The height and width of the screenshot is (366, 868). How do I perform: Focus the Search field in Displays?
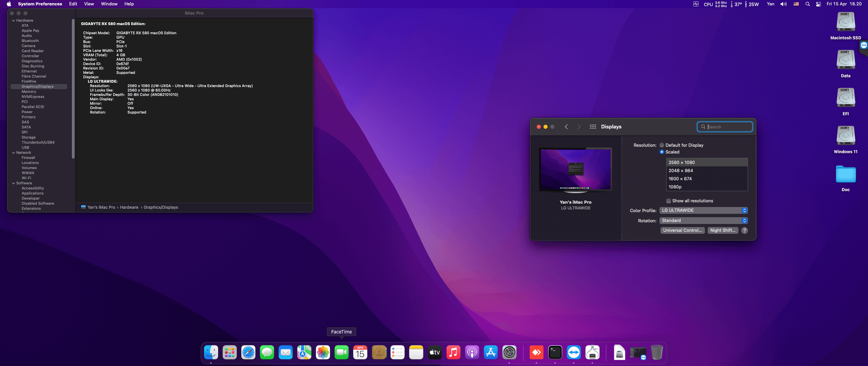(725, 127)
